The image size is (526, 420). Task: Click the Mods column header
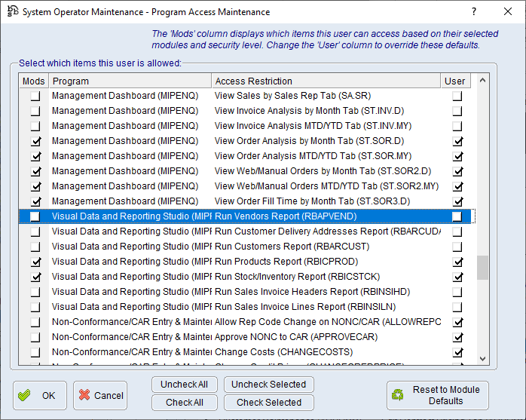[x=34, y=81]
